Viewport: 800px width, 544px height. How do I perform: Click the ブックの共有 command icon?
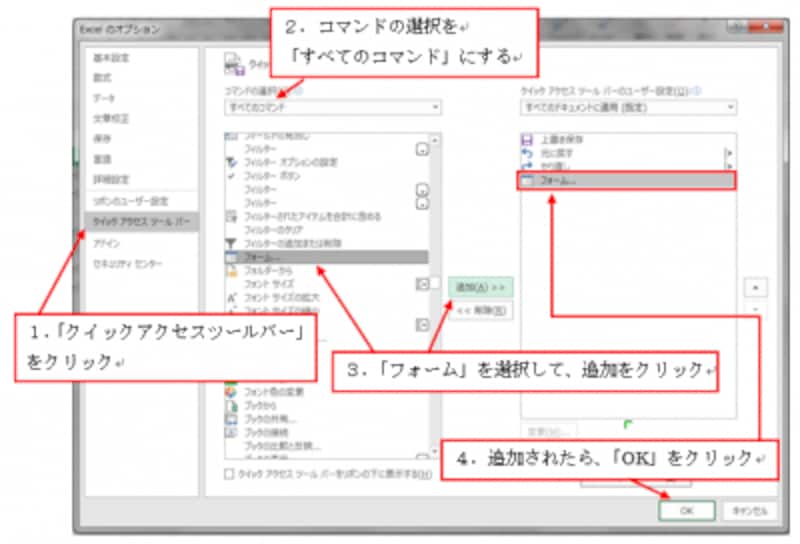[x=231, y=419]
